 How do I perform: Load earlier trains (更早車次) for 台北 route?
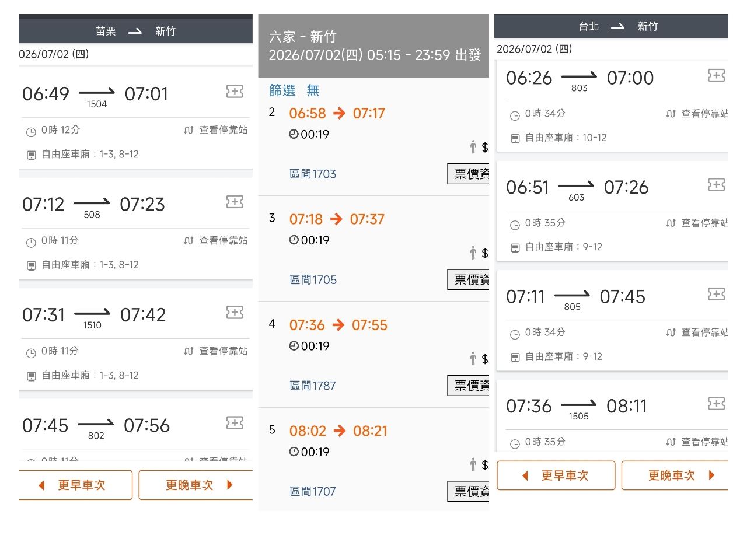tap(556, 475)
